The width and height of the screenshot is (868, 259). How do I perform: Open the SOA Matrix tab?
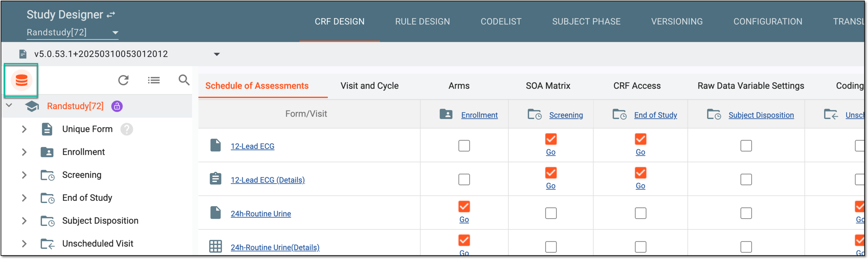(548, 86)
